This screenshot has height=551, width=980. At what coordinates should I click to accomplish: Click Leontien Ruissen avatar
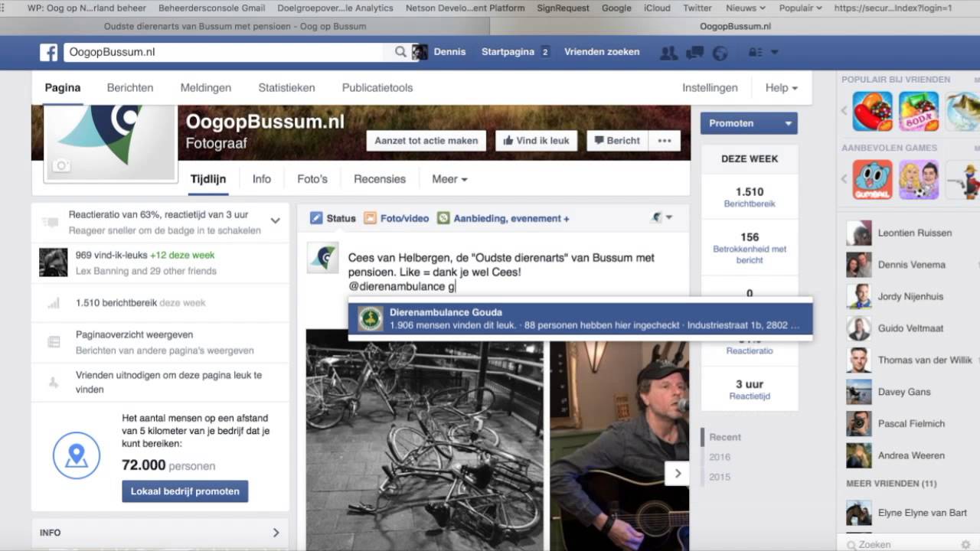tap(859, 233)
